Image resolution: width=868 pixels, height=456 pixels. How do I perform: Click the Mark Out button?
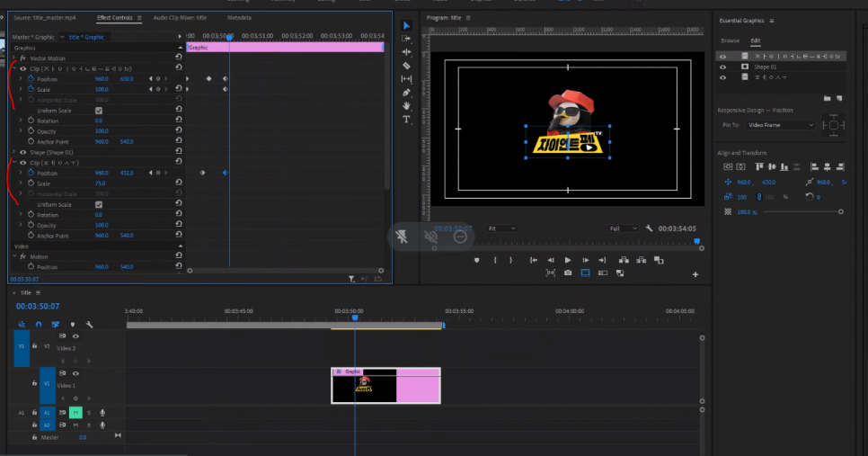[x=511, y=260]
